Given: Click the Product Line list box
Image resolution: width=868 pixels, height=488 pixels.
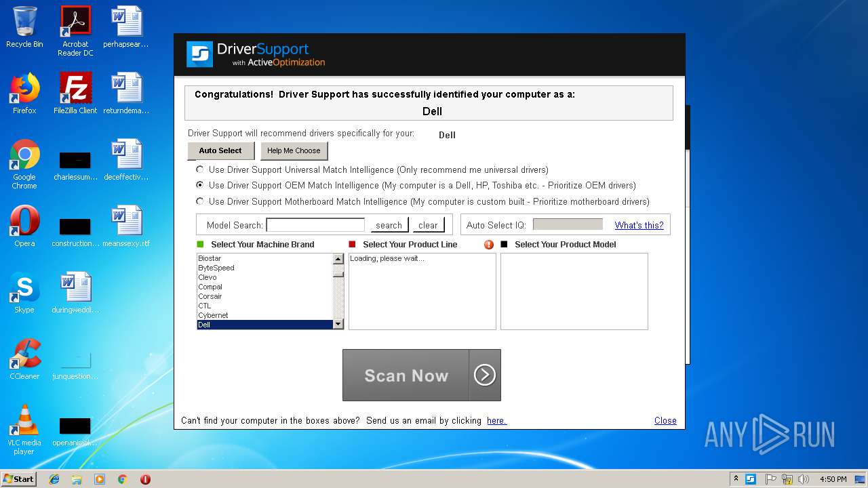Looking at the screenshot, I should [x=422, y=291].
